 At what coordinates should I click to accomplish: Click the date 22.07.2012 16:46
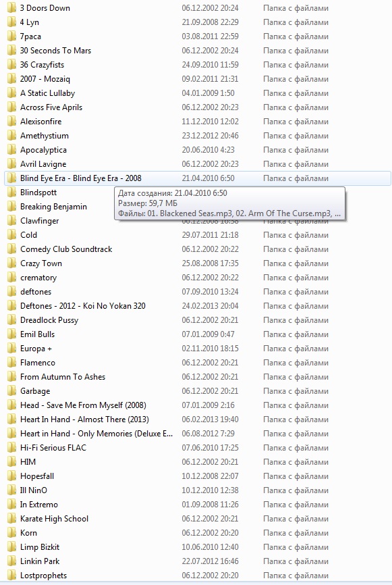[210, 561]
